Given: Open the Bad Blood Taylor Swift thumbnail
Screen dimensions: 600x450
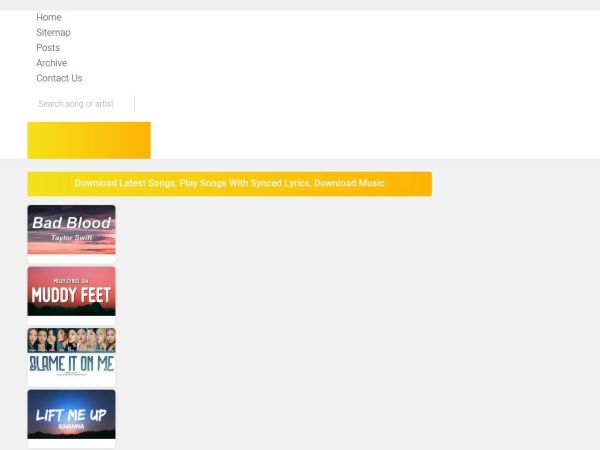Looking at the screenshot, I should (x=71, y=230).
